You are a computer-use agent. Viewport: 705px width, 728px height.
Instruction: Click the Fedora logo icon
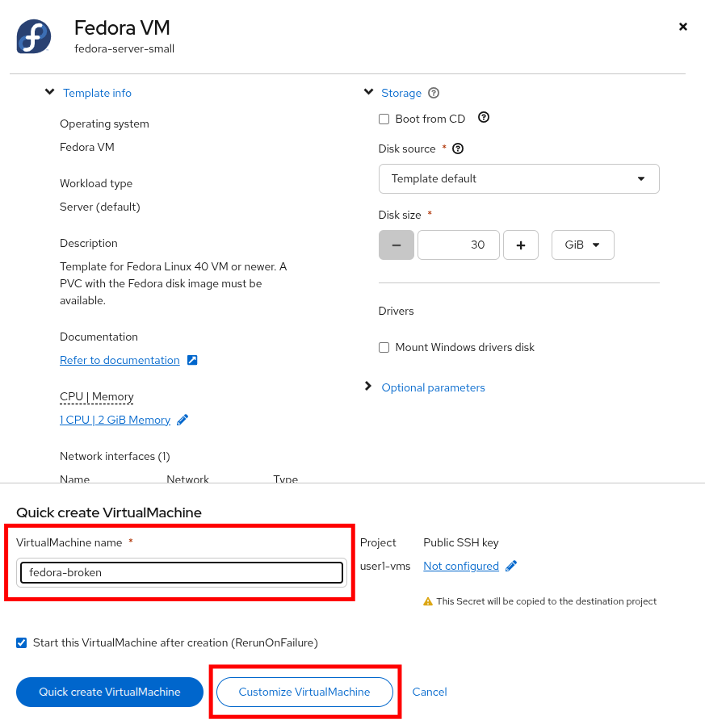(x=34, y=36)
